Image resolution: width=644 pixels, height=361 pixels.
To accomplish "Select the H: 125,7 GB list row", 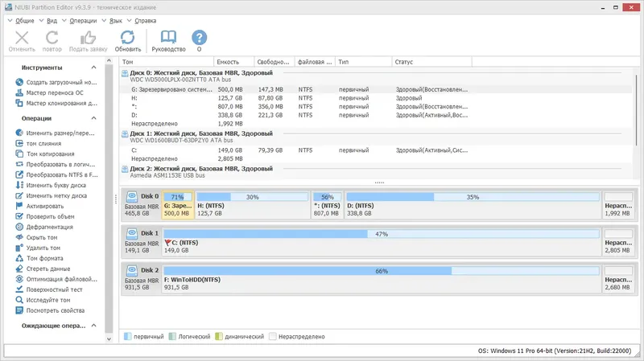I will pos(376,98).
